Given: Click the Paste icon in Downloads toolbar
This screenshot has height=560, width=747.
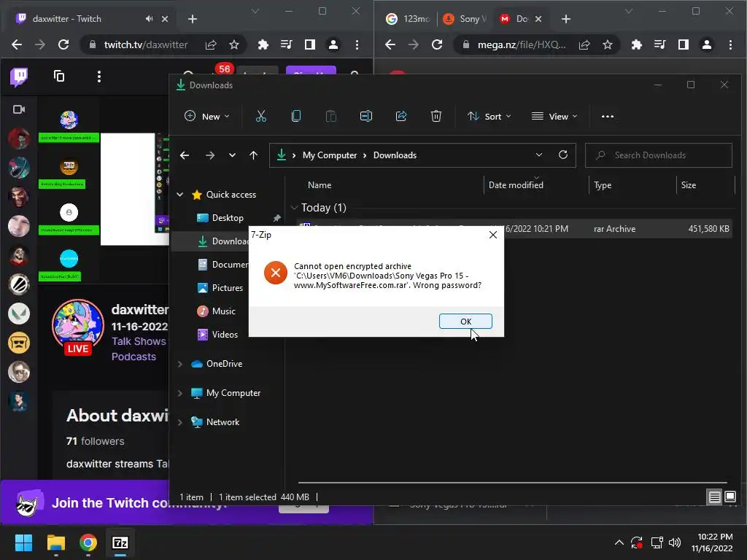Looking at the screenshot, I should tap(330, 116).
